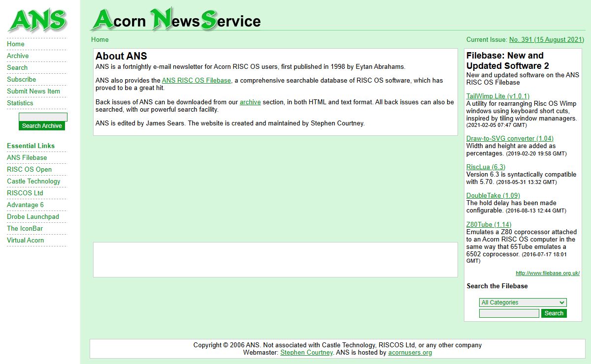
Task: Open the TailWimp Lite (v1.0.1) entry
Action: pos(498,96)
